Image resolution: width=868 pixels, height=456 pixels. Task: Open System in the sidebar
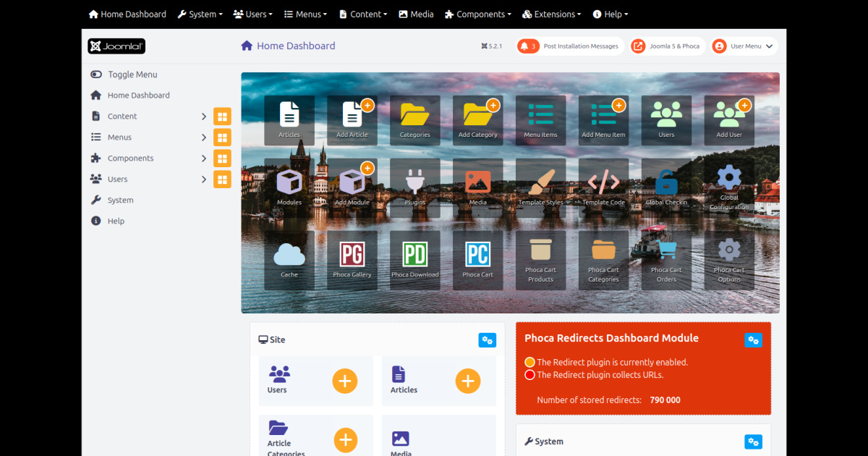coord(112,200)
